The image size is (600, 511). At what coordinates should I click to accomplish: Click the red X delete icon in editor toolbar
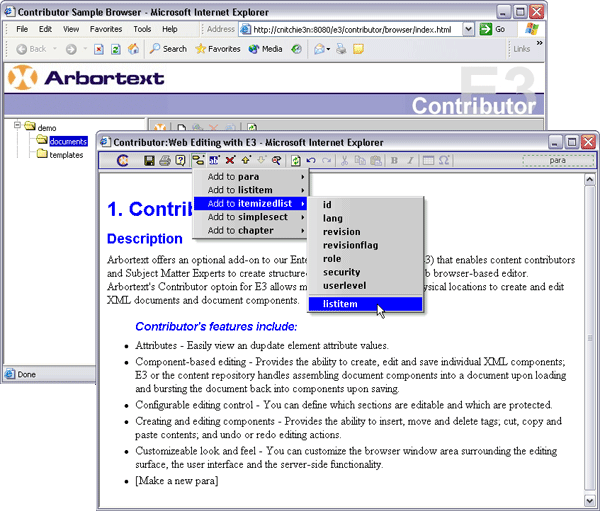pyautogui.click(x=230, y=160)
